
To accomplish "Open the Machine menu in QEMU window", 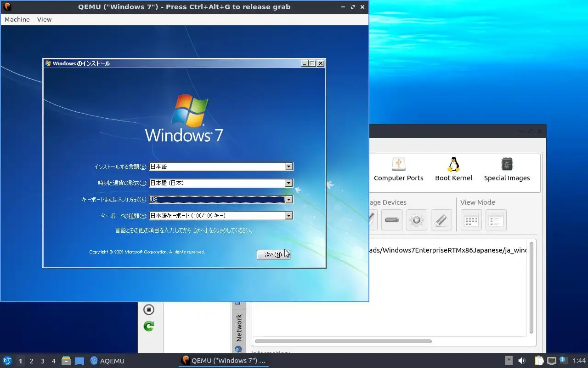I will 17,20.
